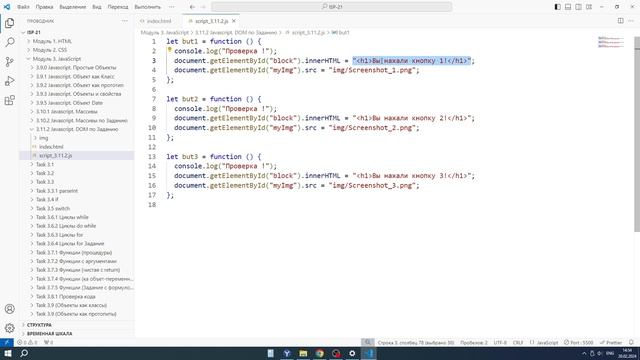Open the Переход menu
The image size is (640, 360).
pos(118,7)
